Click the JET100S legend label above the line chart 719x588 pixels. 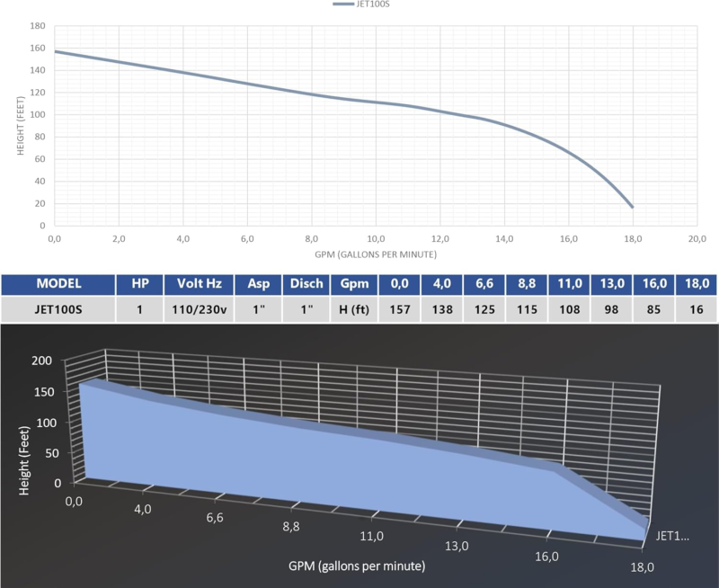click(375, 4)
